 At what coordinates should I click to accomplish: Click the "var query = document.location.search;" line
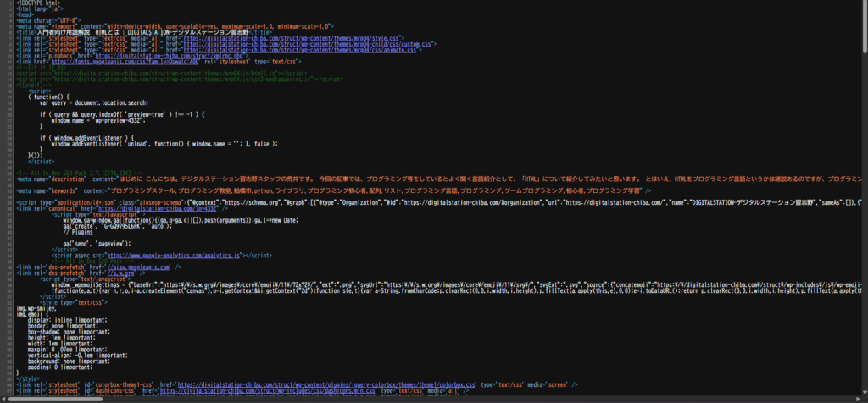coord(94,102)
